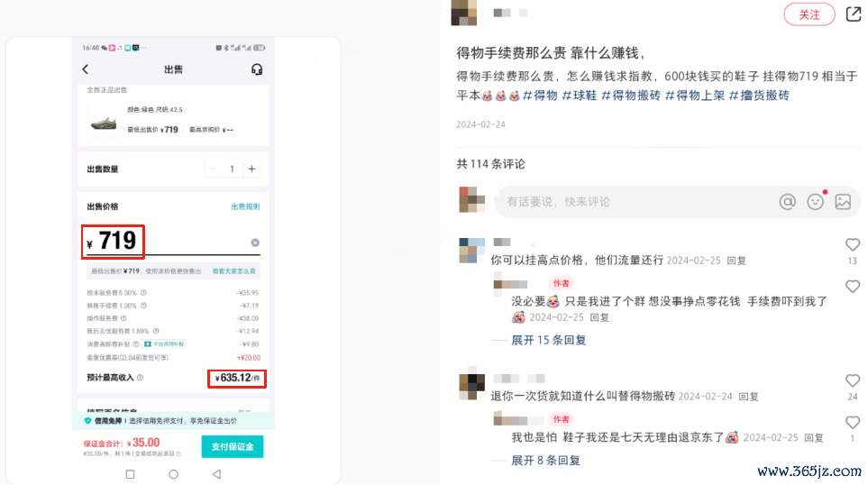This screenshot has height=485, width=868.
Task: Open avatar of 退你一次货 commenter
Action: pos(471,386)
